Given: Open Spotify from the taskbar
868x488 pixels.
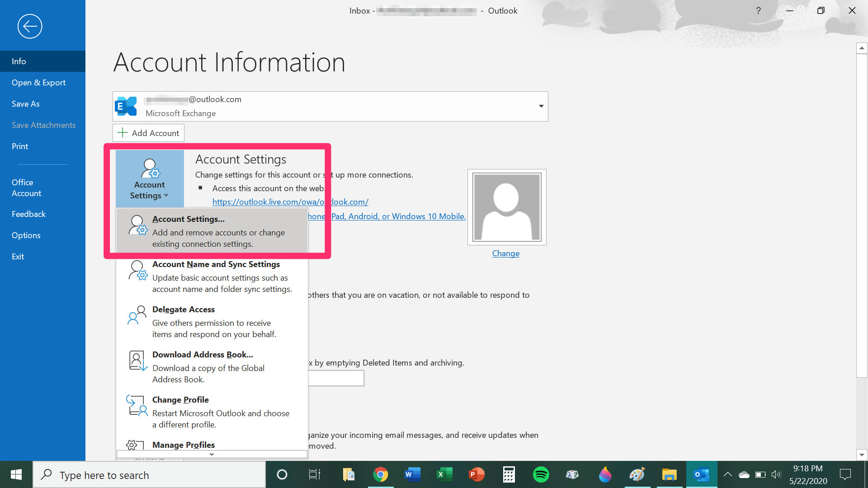Looking at the screenshot, I should tap(541, 474).
